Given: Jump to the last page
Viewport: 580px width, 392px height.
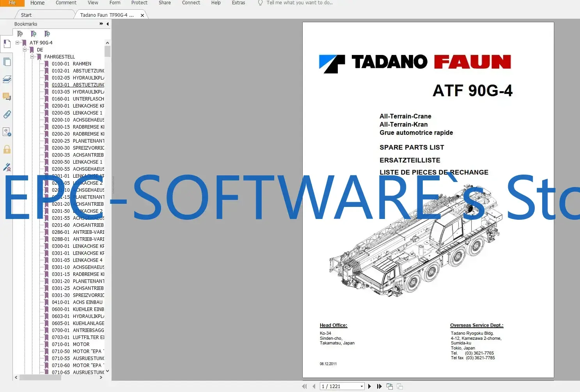Looking at the screenshot, I should pos(379,386).
